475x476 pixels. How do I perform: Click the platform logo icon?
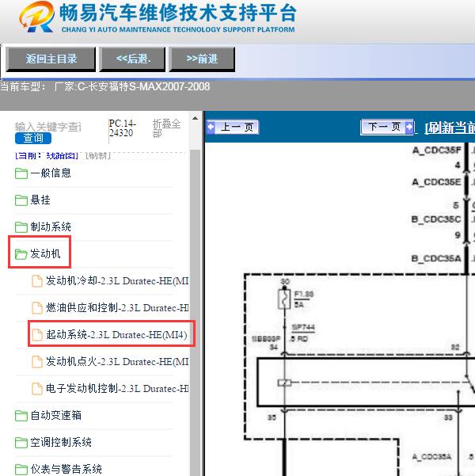[37, 17]
